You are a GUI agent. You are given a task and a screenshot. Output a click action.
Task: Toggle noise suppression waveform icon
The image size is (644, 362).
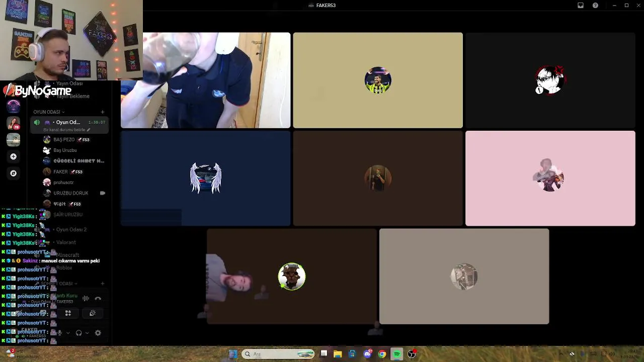[86, 299]
